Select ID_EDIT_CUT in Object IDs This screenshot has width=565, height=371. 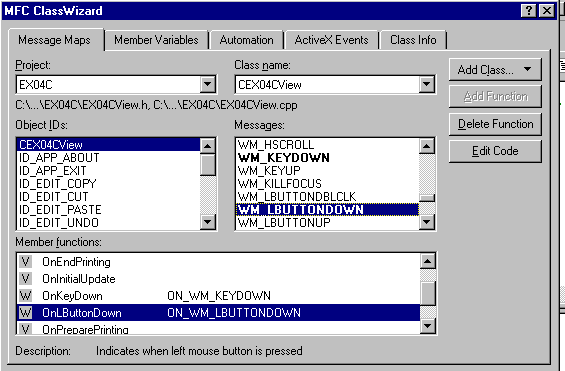coord(108,197)
